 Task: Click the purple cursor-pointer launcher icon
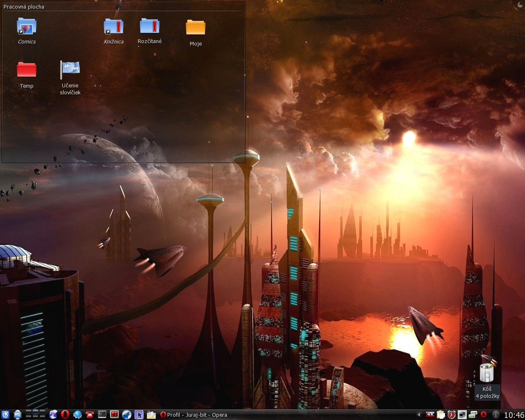[x=139, y=415]
